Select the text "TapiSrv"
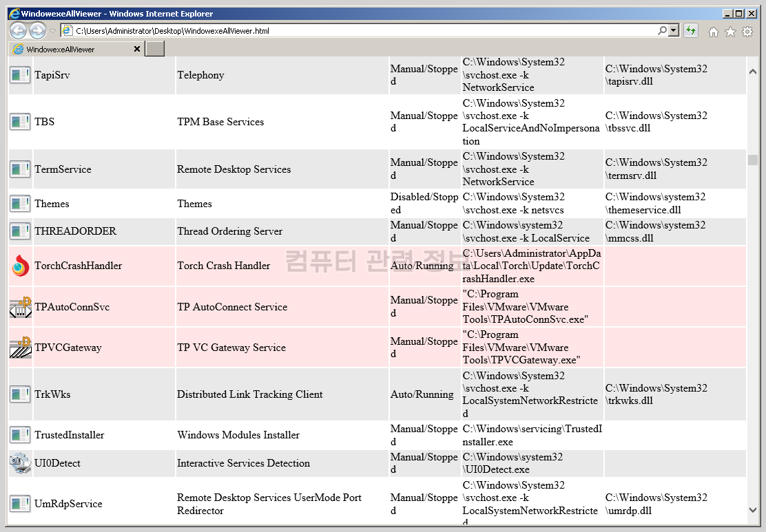This screenshot has width=766, height=532. tap(52, 75)
